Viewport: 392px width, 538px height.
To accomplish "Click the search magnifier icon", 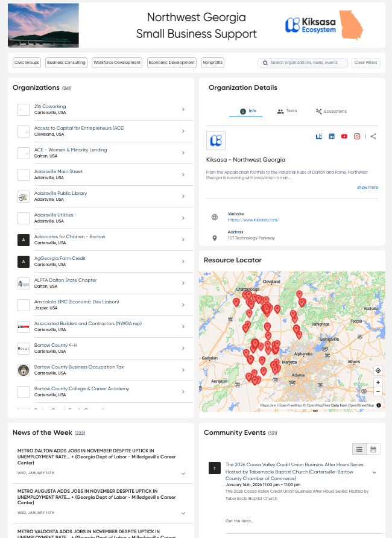I will pyautogui.click(x=265, y=63).
